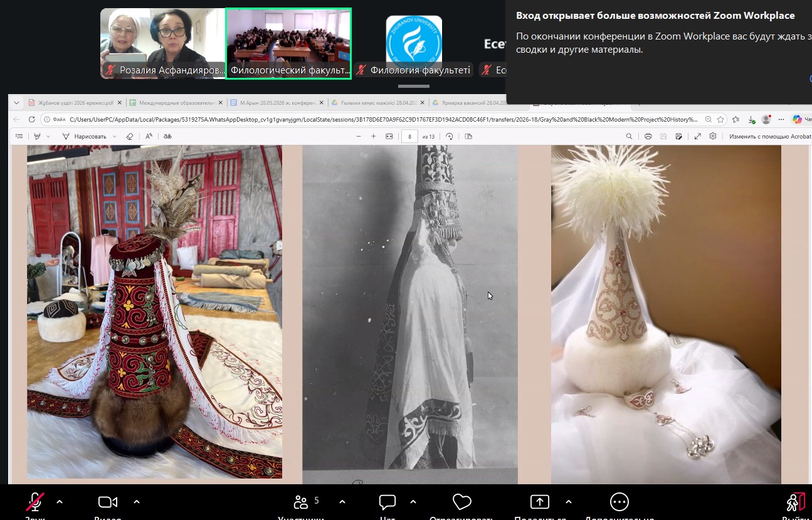Image resolution: width=812 pixels, height=520 pixels.
Task: Open PDF viewer settings gear
Action: click(712, 136)
